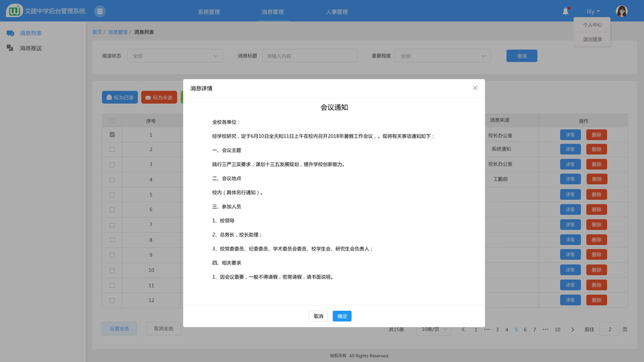The height and width of the screenshot is (362, 644).
Task: Close the 消息详情 dialog with X
Action: point(475,88)
